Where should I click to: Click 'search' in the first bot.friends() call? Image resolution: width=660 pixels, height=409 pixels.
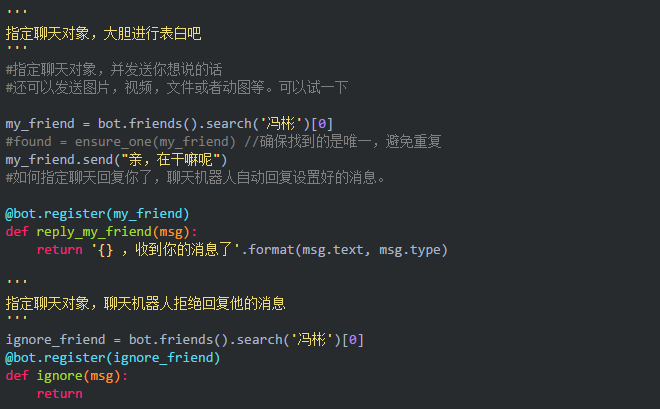232,124
